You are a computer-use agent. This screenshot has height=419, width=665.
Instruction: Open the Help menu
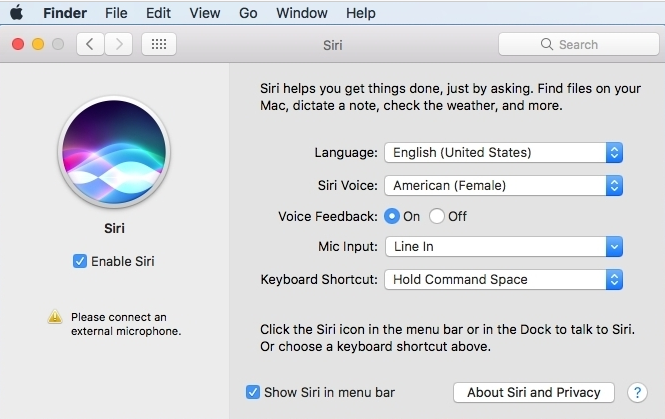(x=360, y=13)
